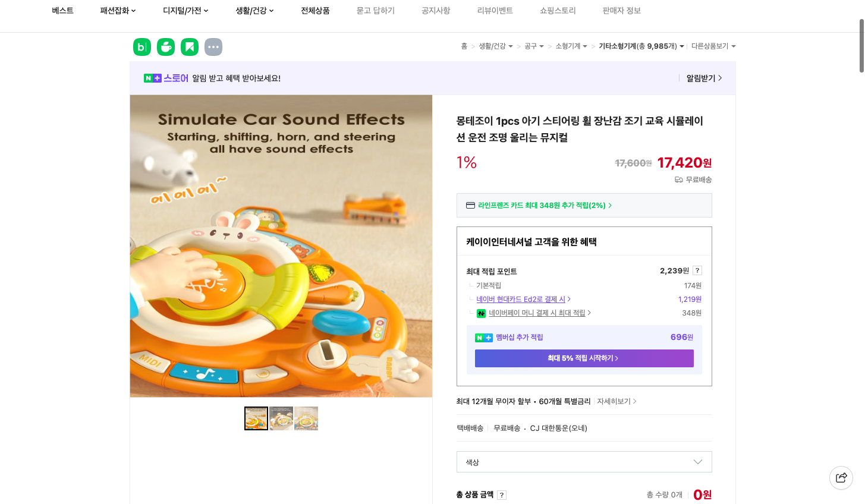Open the more share options icon
This screenshot has width=865, height=504.
click(x=213, y=46)
